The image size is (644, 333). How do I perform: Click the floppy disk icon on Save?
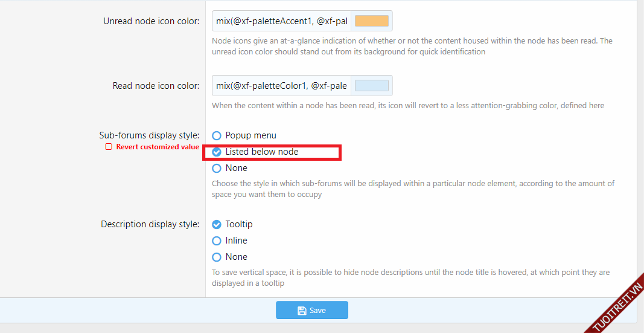(302, 311)
